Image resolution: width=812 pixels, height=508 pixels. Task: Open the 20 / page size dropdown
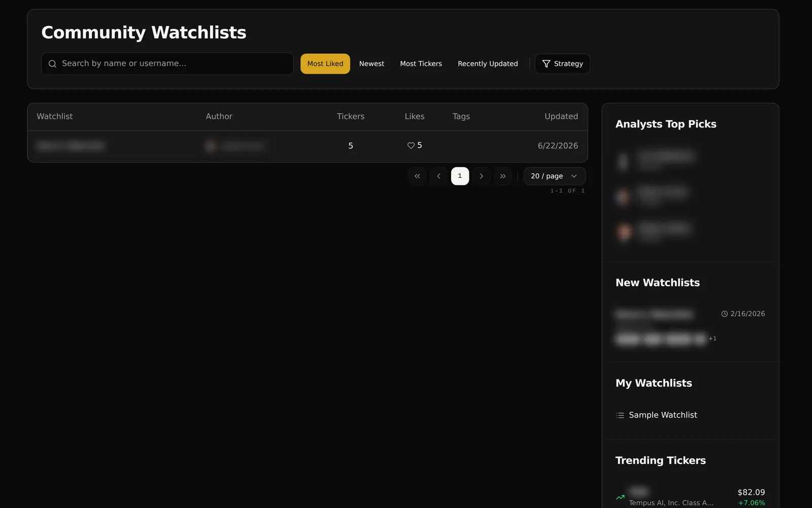(554, 176)
